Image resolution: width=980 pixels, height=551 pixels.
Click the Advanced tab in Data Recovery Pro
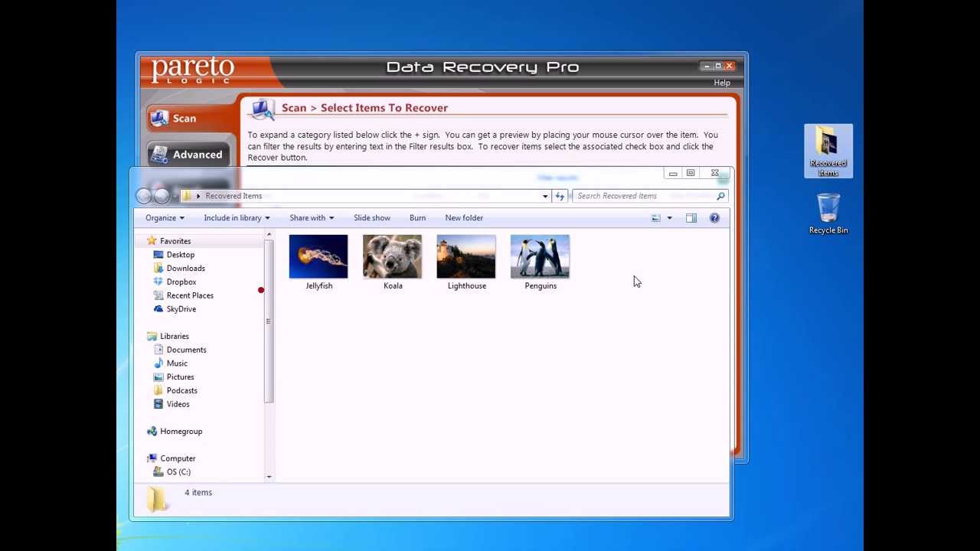(x=188, y=155)
